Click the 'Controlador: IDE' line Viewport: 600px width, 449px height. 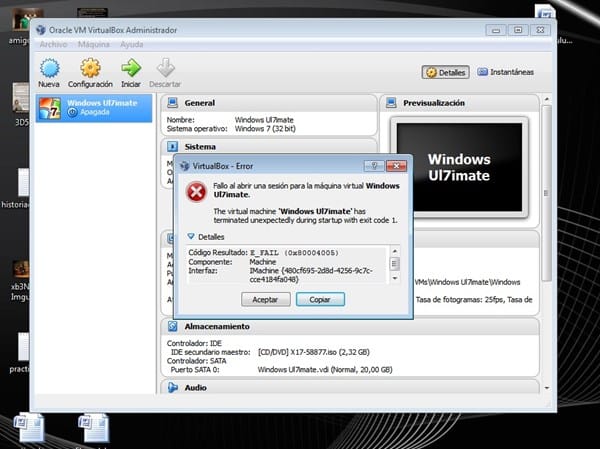pyautogui.click(x=194, y=343)
